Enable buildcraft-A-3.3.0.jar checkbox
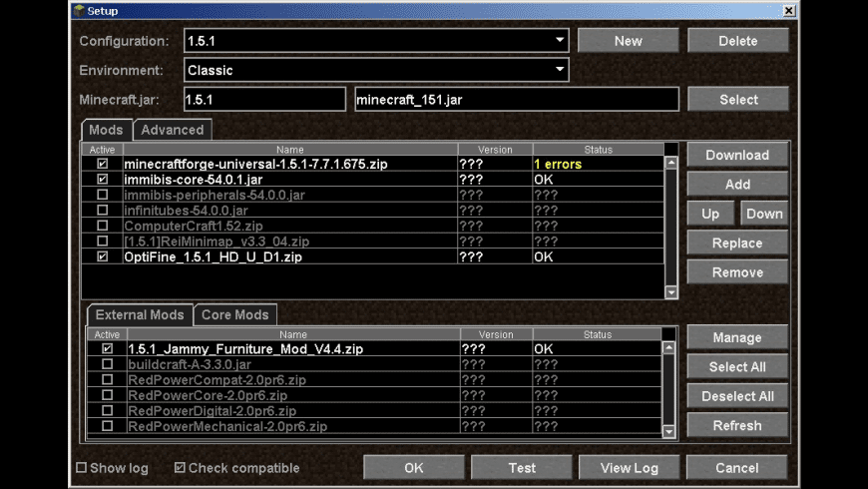 107,364
